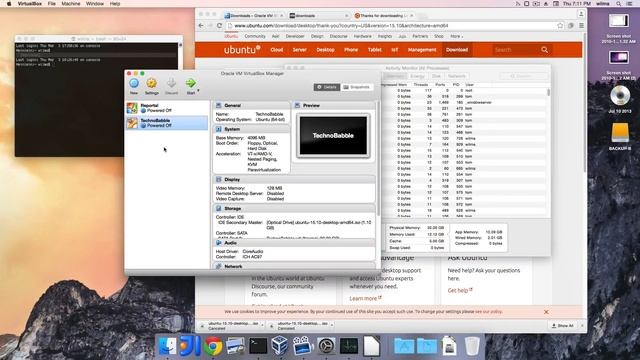640x360 pixels.
Task: Switch to Snapshots view in VirtualBox
Action: (357, 87)
